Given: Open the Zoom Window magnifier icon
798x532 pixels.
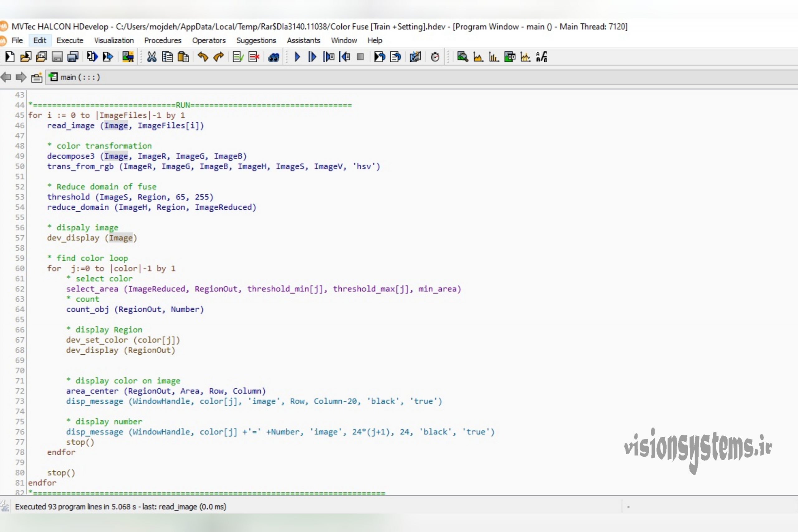Looking at the screenshot, I should point(463,57).
